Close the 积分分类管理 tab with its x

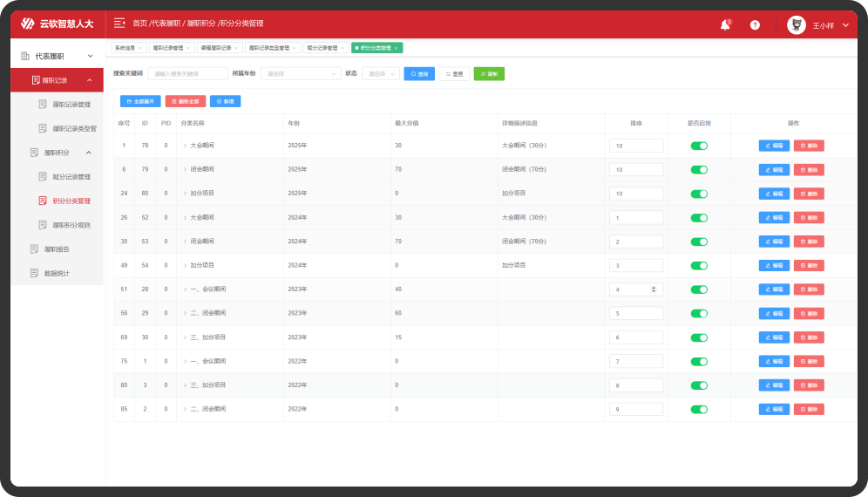point(397,48)
